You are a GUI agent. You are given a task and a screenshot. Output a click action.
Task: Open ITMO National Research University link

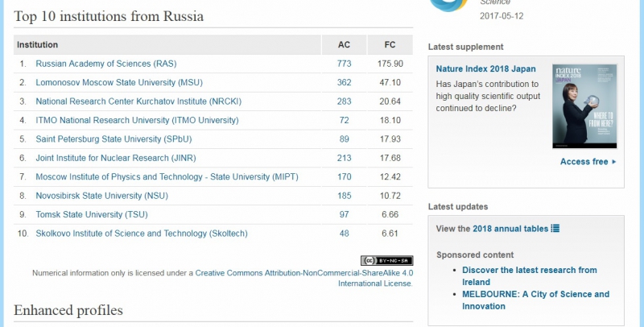[x=137, y=120]
